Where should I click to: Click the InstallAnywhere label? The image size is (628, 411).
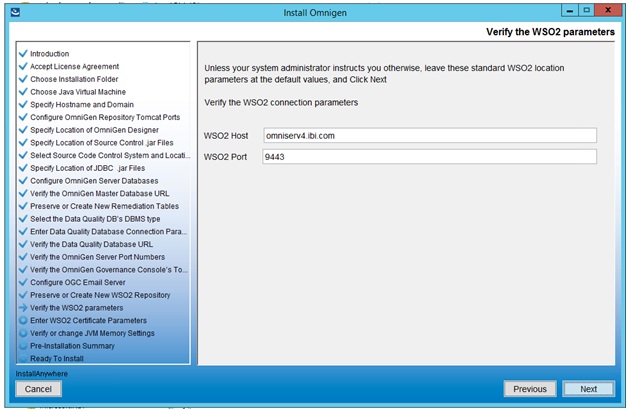pos(42,374)
